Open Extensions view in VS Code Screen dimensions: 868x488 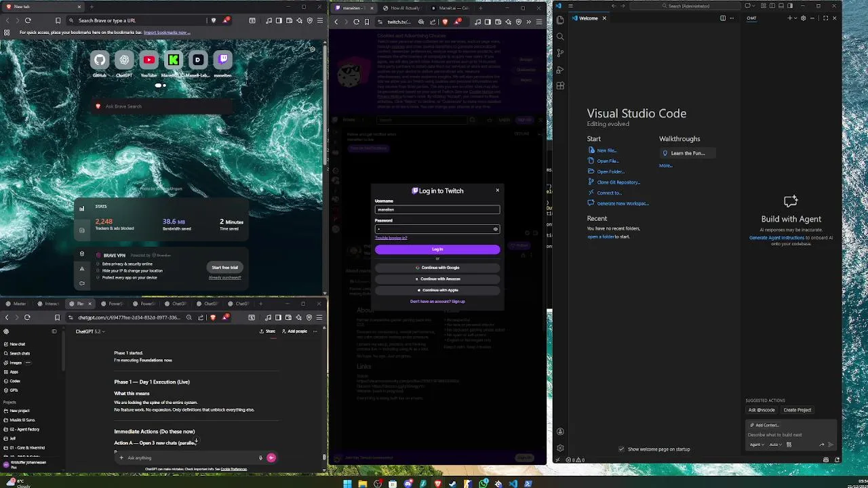click(560, 86)
